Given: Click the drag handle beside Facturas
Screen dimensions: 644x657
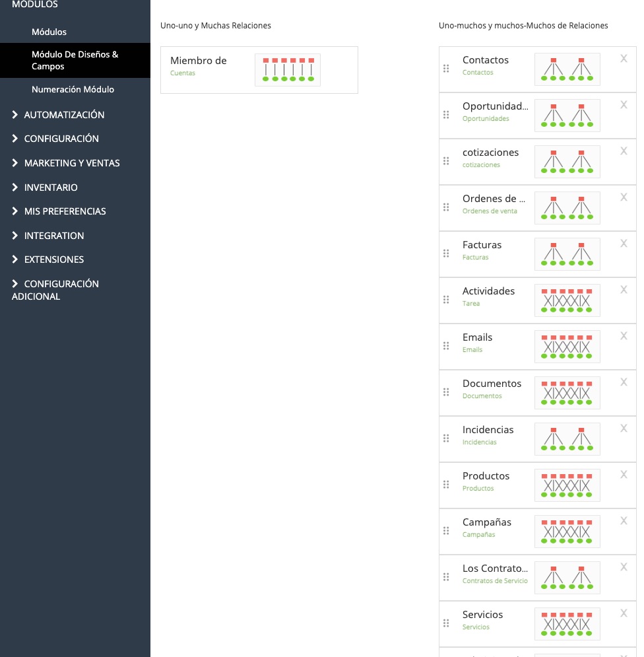Looking at the screenshot, I should click(446, 254).
